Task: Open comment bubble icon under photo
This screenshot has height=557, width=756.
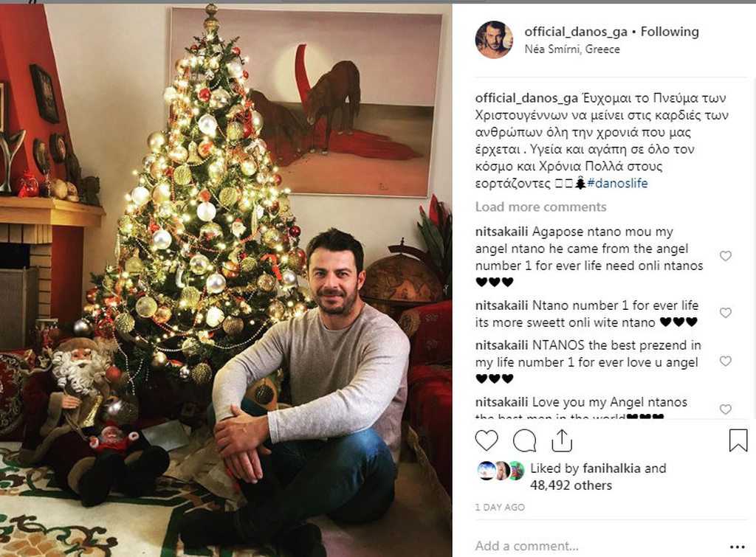Action: (525, 440)
